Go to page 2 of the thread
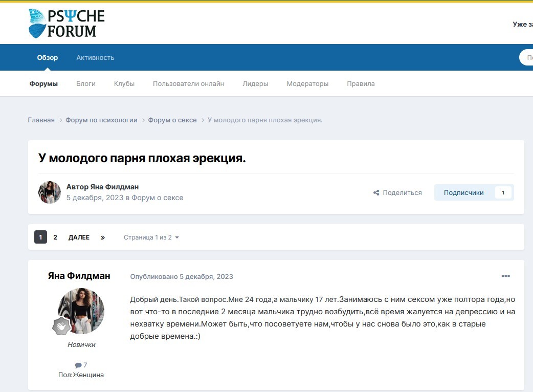This screenshot has width=533, height=392. 55,237
